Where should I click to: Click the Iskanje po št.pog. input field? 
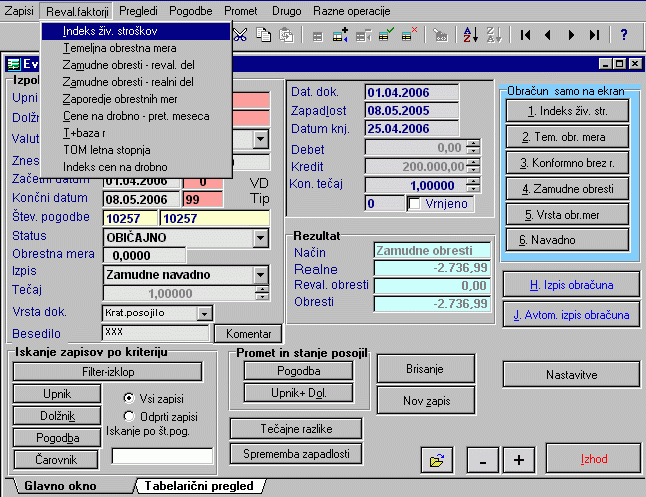pos(162,456)
